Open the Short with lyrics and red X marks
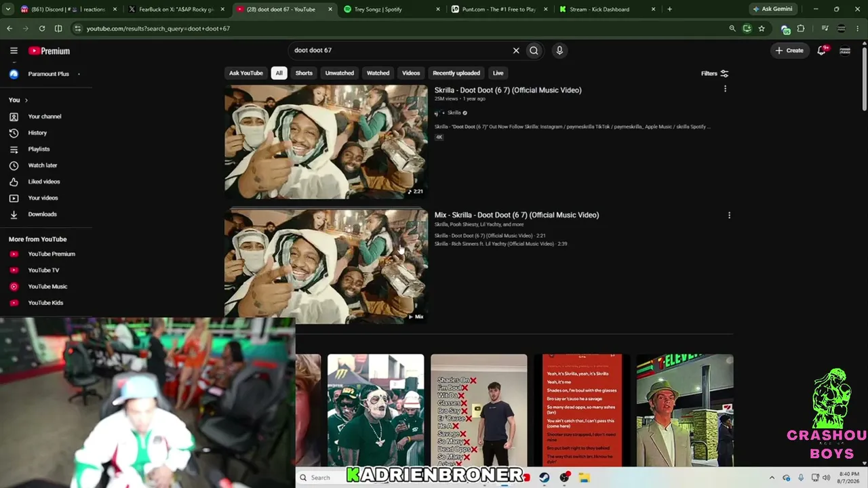 (479, 410)
